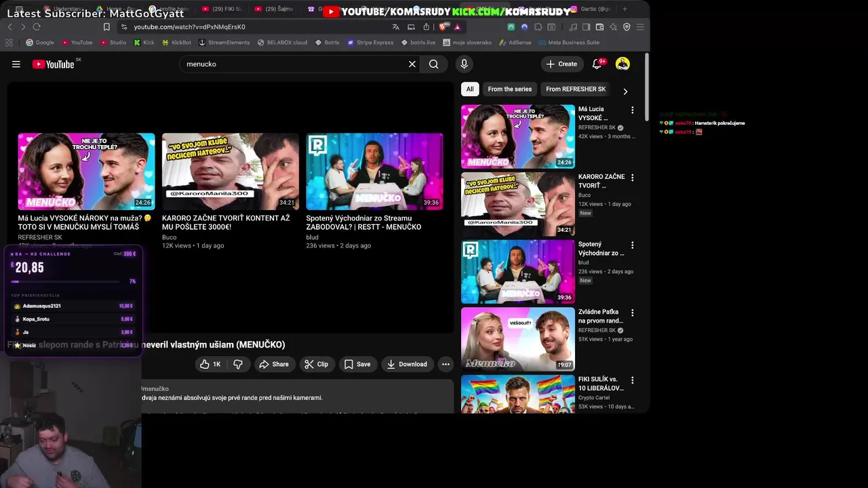868x488 pixels.
Task: Open the Buco channel under end-screen video
Action: (x=169, y=237)
